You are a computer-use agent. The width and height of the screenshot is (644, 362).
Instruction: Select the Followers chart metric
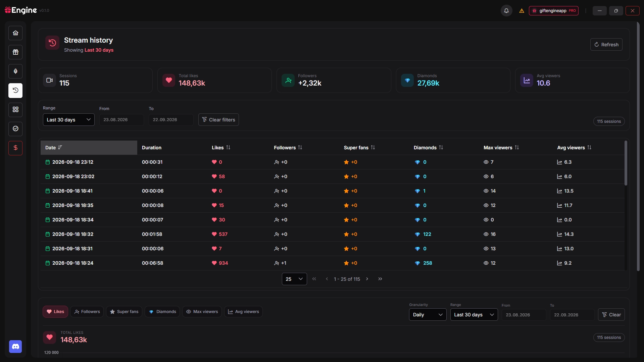(87, 312)
